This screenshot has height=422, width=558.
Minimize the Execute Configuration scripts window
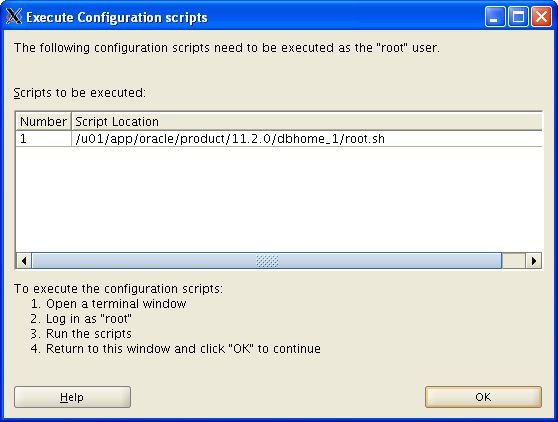pos(495,17)
